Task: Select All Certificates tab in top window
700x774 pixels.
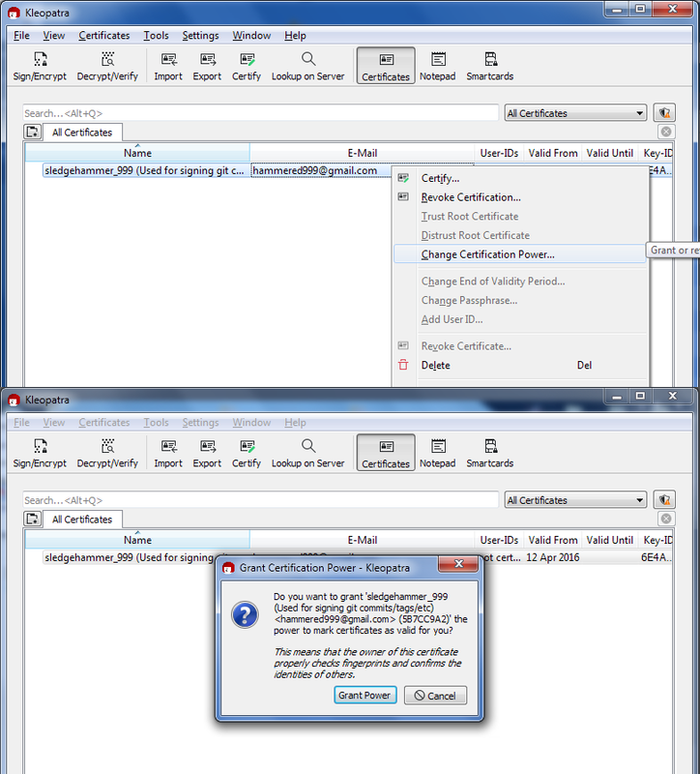Action: click(x=82, y=133)
